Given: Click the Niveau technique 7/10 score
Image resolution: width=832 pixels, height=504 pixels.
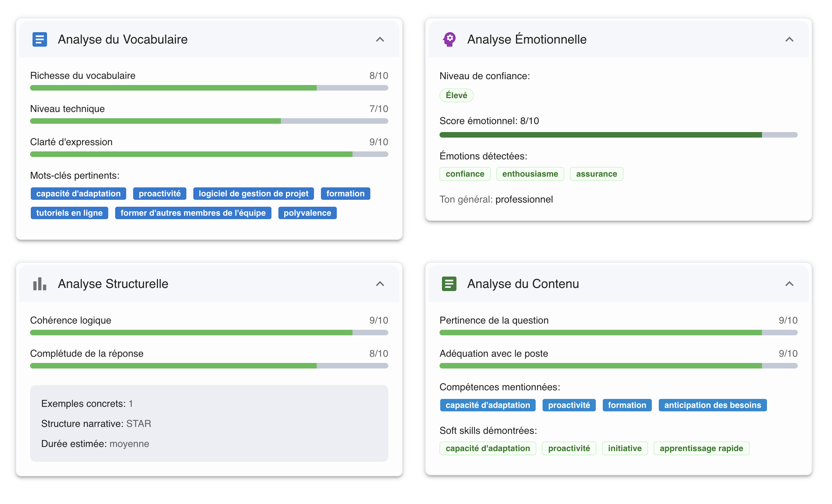Looking at the screenshot, I should click(379, 109).
